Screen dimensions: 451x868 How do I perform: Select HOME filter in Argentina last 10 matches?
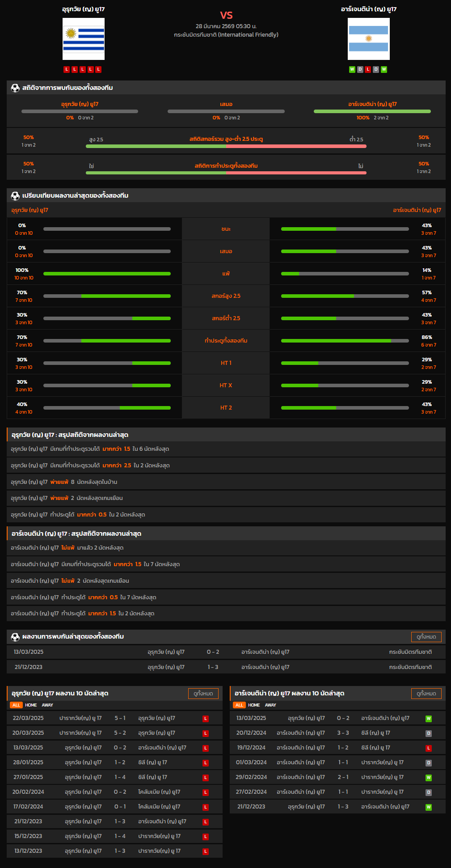click(x=254, y=705)
